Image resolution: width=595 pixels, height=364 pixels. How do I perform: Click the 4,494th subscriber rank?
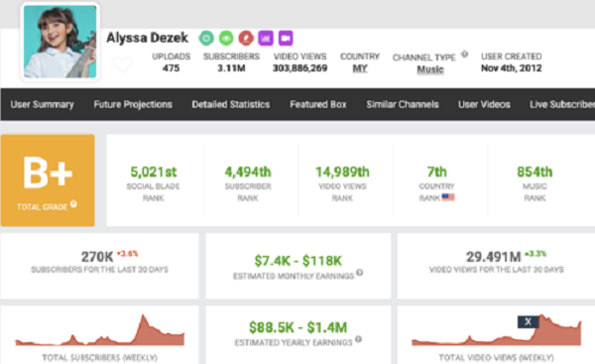[248, 172]
